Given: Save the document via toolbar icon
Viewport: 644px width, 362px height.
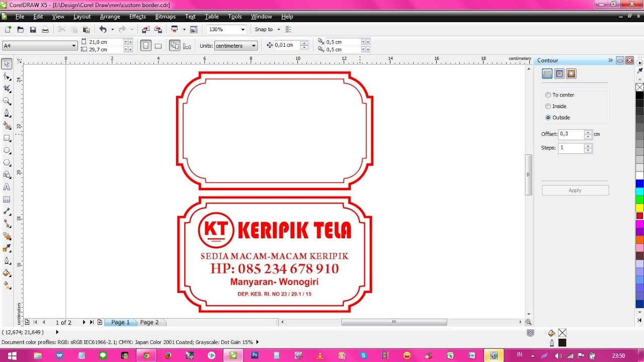Looking at the screenshot, I should click(33, 30).
